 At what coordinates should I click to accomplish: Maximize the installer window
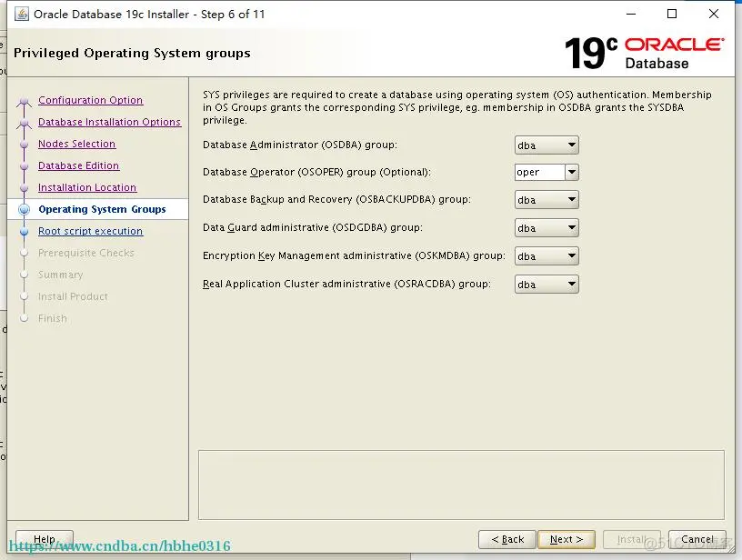671,15
